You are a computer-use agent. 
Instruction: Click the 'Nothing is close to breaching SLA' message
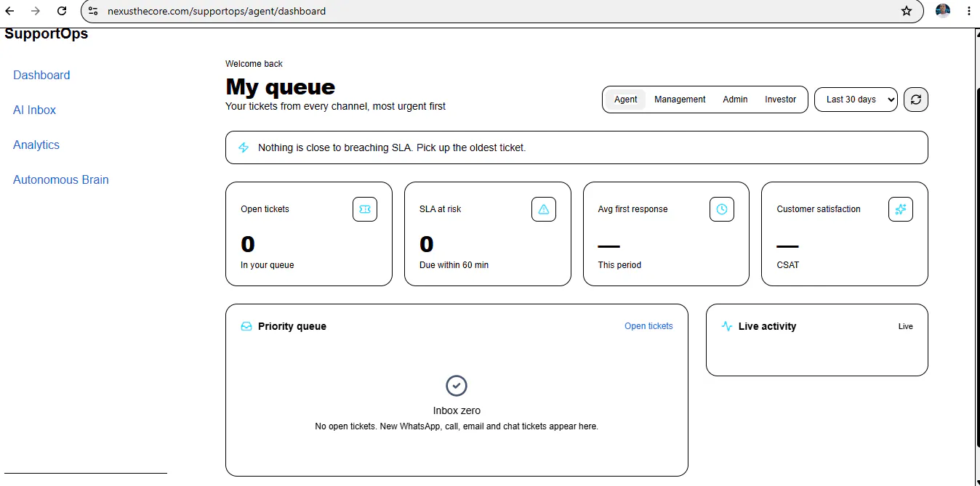[x=392, y=147]
